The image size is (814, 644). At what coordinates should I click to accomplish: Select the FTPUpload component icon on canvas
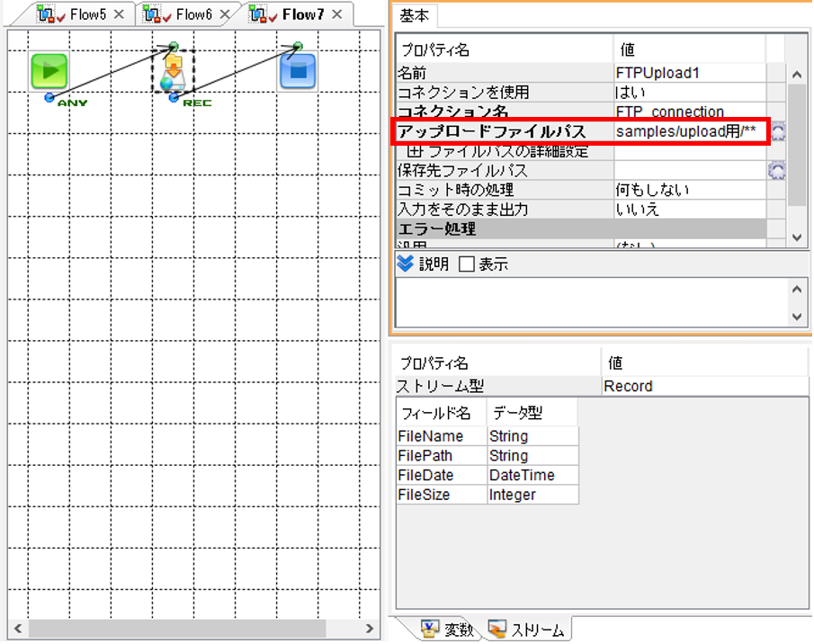click(x=173, y=72)
